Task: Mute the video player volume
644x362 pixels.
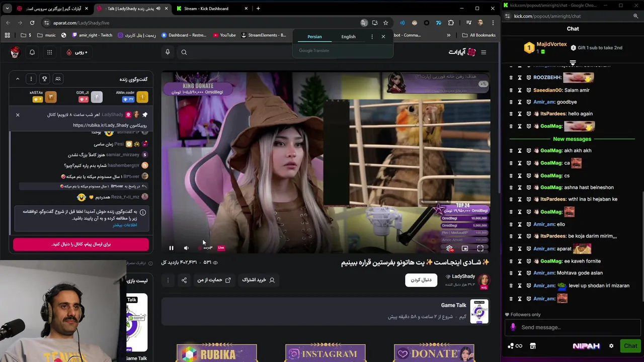Action: [186, 248]
